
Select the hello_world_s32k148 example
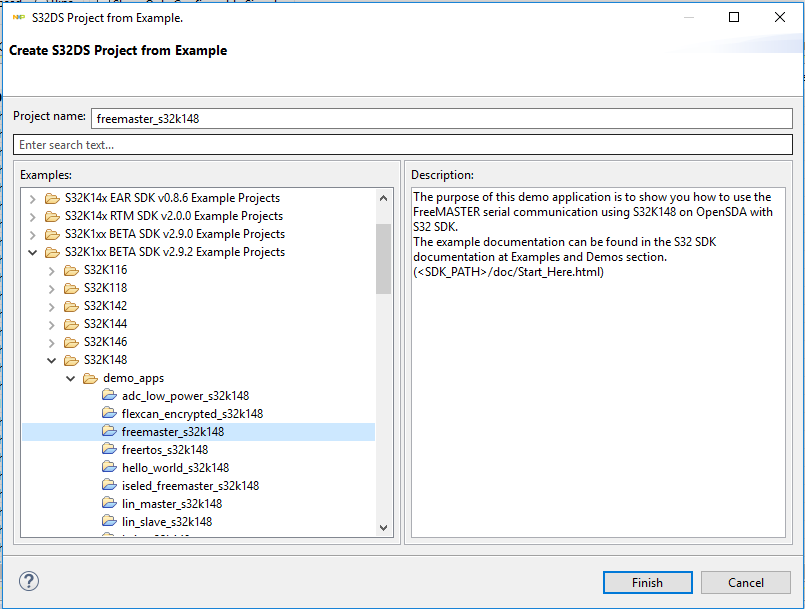[x=176, y=468]
